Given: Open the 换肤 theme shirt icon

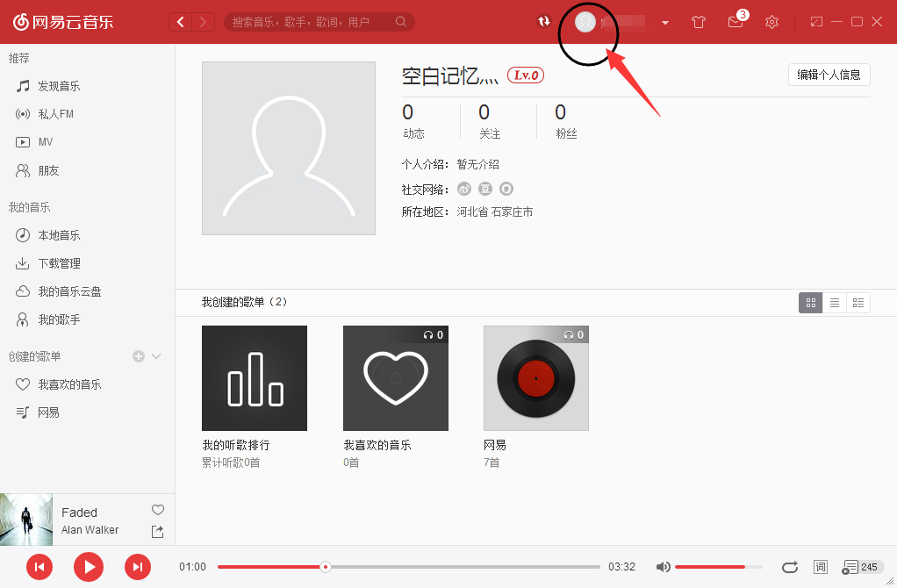Looking at the screenshot, I should pyautogui.click(x=698, y=21).
